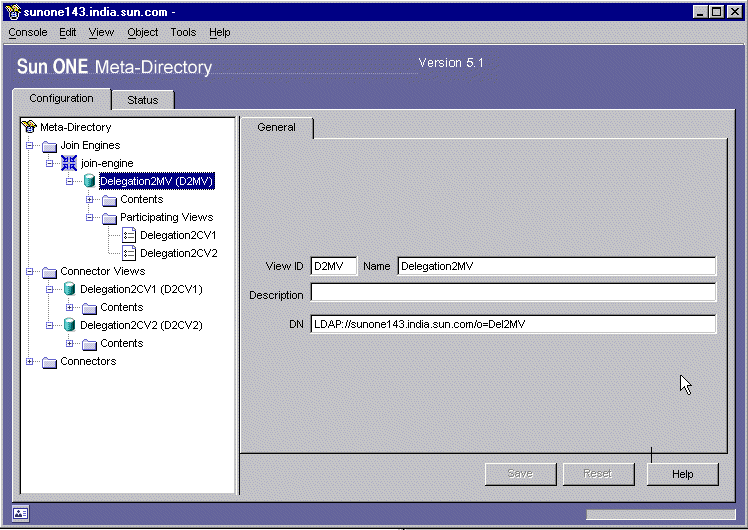Click the Reset button
This screenshot has height=530, width=748.
tap(598, 474)
